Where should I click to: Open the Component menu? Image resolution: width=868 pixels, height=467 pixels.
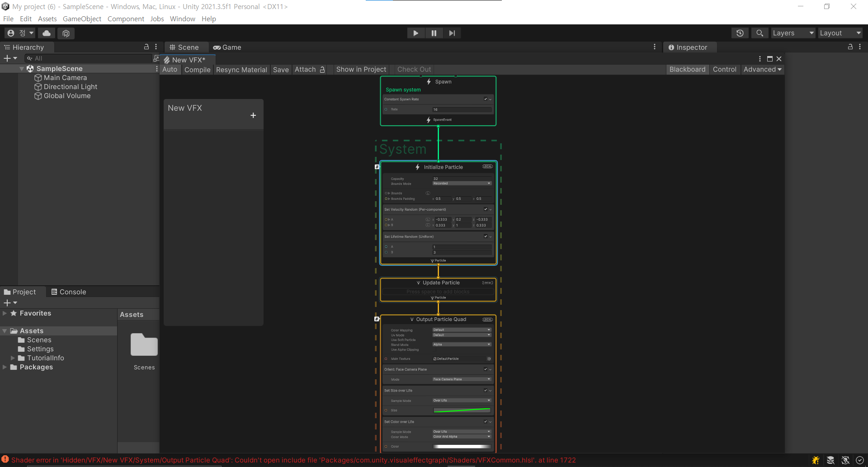pos(126,19)
